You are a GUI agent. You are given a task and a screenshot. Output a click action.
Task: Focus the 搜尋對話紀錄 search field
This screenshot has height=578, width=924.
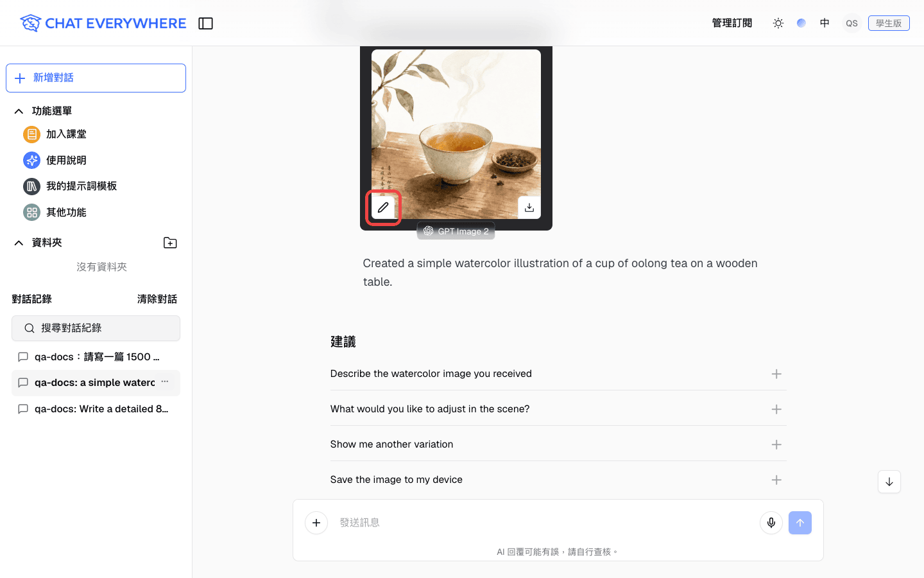pyautogui.click(x=96, y=328)
